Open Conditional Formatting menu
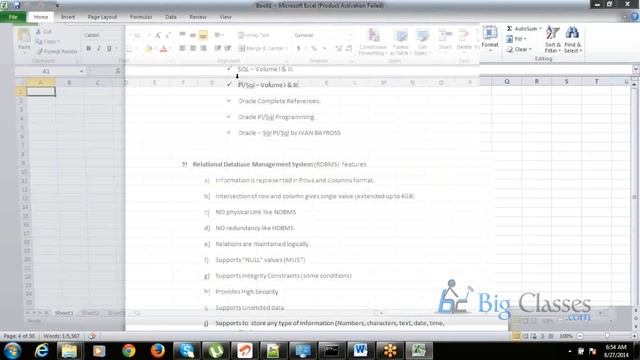This screenshot has width=640, height=360. click(373, 41)
